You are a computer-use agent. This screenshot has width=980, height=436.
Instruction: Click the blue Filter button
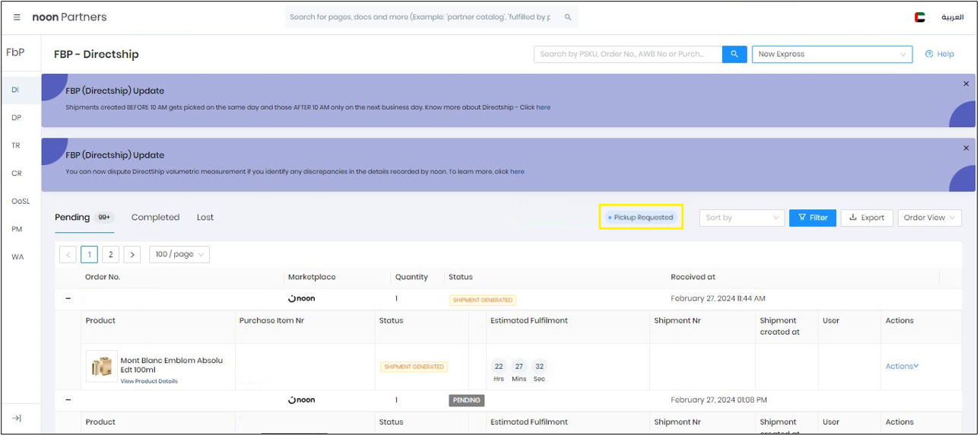click(813, 218)
